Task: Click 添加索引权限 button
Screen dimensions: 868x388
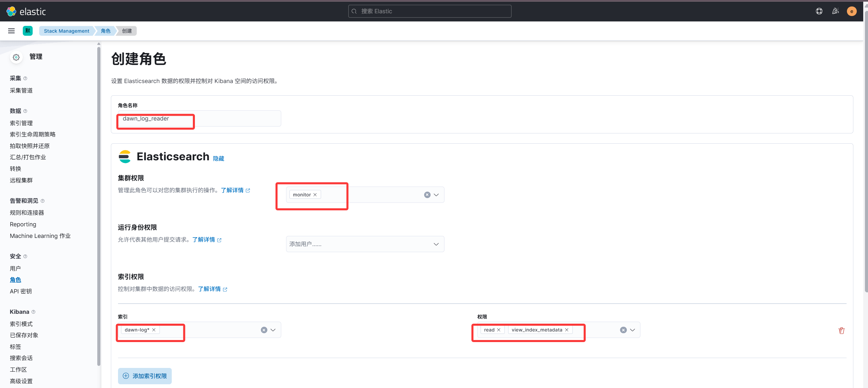Action: coord(145,376)
